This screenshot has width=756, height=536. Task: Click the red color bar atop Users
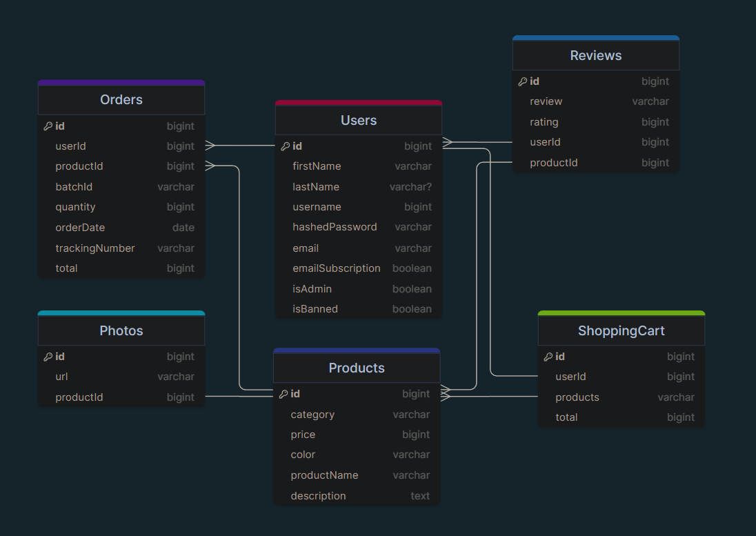(359, 103)
